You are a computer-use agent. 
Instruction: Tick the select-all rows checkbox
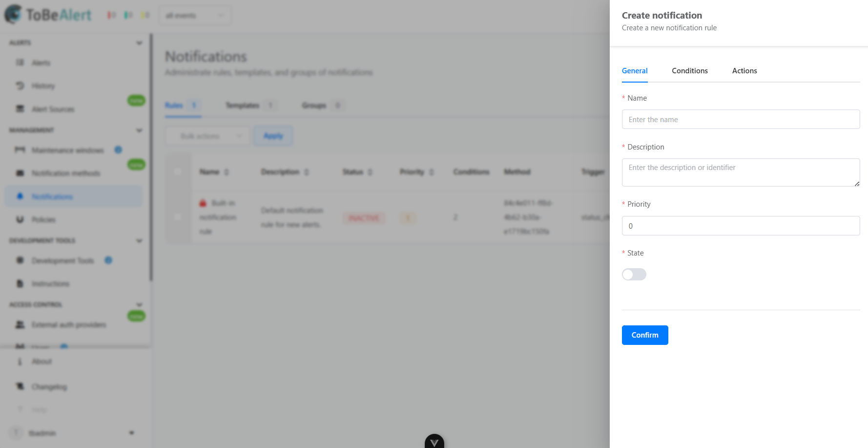click(x=178, y=171)
